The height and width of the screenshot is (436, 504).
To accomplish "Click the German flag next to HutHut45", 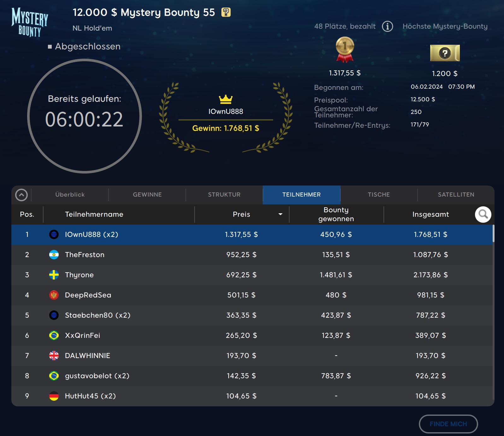I will pos(54,396).
